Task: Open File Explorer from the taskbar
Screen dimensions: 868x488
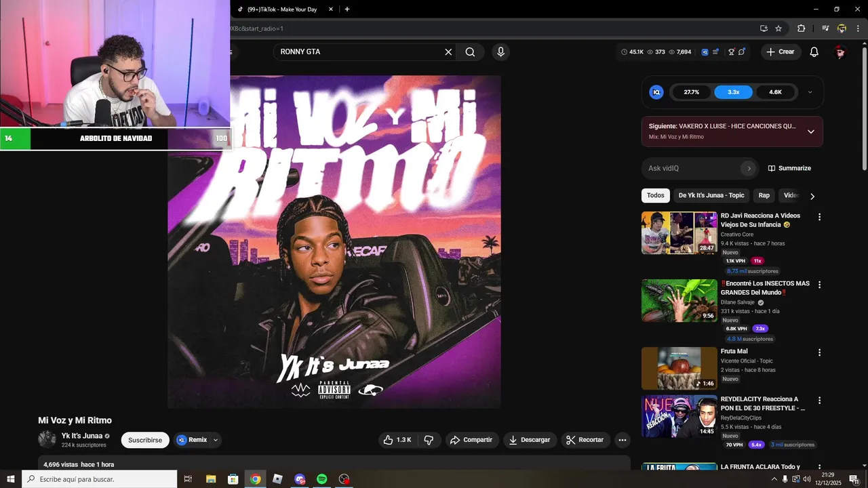Action: (211, 479)
